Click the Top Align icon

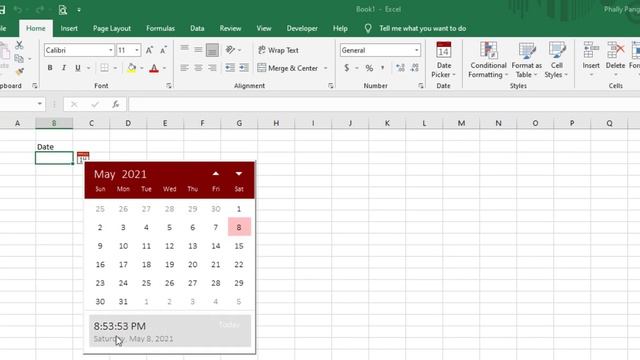click(184, 49)
